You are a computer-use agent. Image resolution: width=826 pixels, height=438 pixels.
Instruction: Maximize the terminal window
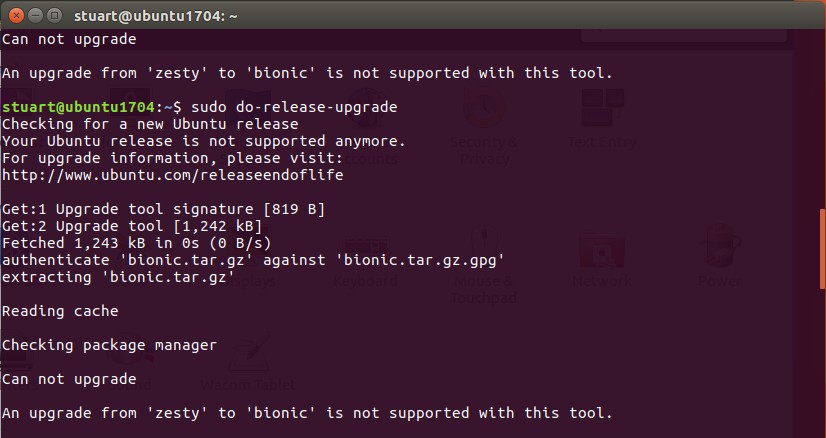53,14
